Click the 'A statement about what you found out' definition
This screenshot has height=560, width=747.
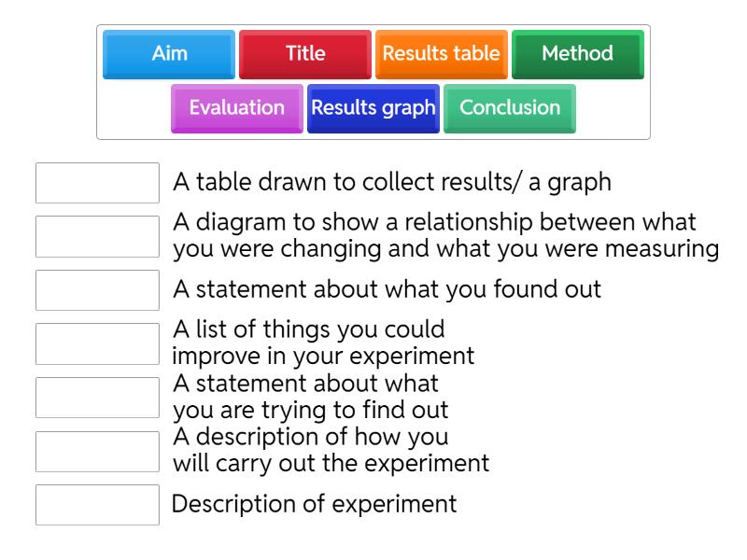(387, 290)
